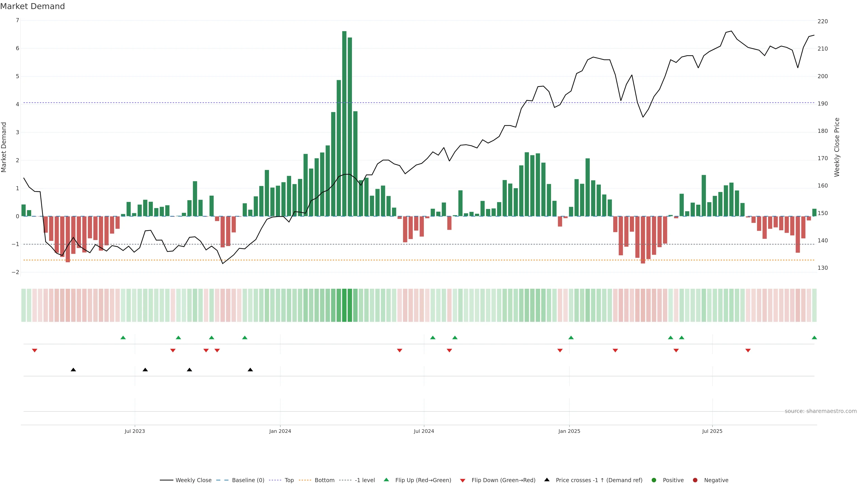
Task: Toggle the Top dotted line legend entry
Action: tap(289, 480)
